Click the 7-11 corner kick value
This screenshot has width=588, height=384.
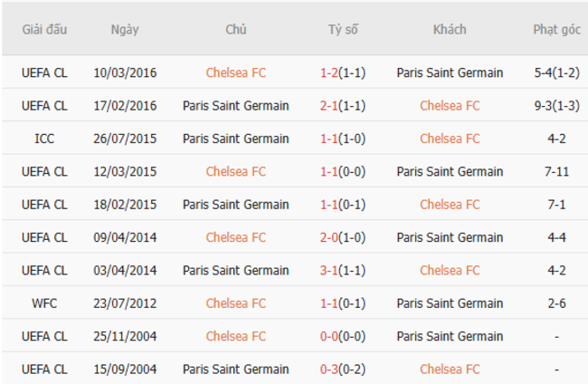coord(556,171)
